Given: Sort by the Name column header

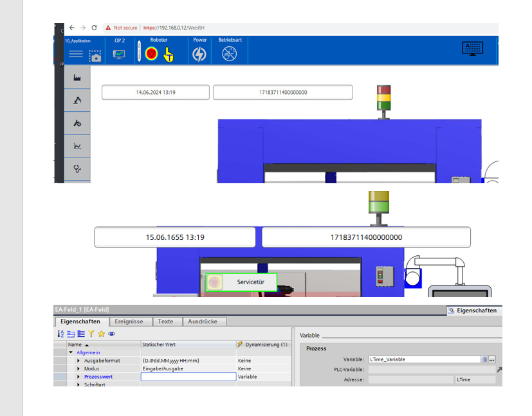Looking at the screenshot, I should (104, 345).
